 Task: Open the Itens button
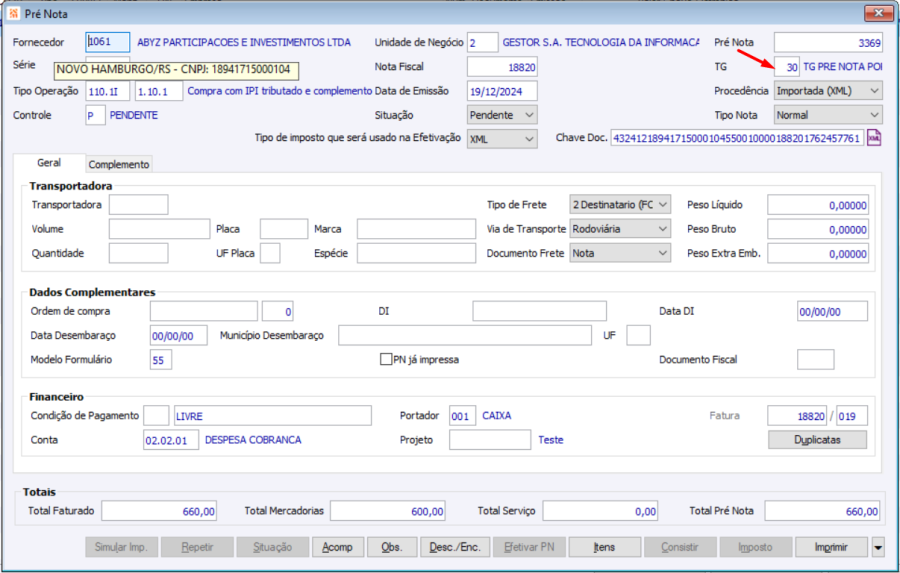pyautogui.click(x=604, y=547)
